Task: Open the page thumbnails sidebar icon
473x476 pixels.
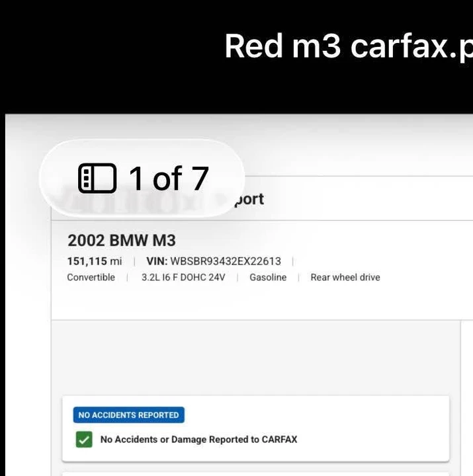Action: [97, 178]
